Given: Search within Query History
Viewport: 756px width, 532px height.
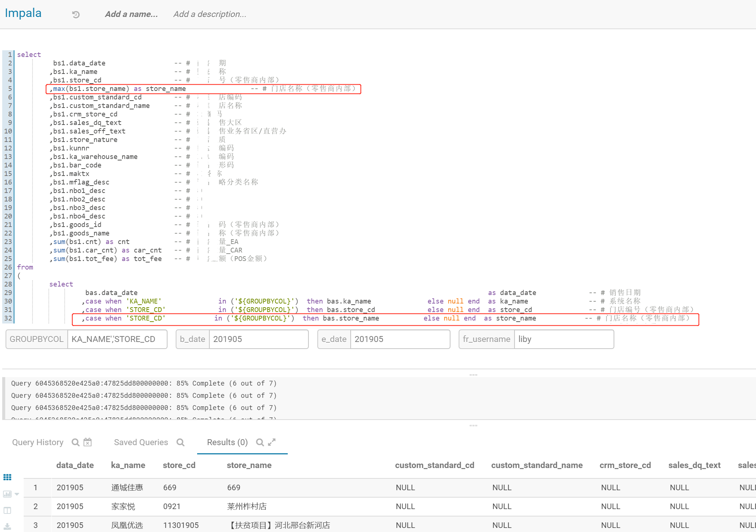Looking at the screenshot, I should [75, 442].
